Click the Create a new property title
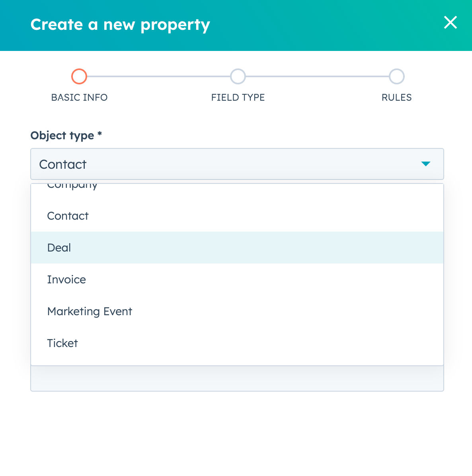Image resolution: width=472 pixels, height=476 pixels. [x=120, y=25]
